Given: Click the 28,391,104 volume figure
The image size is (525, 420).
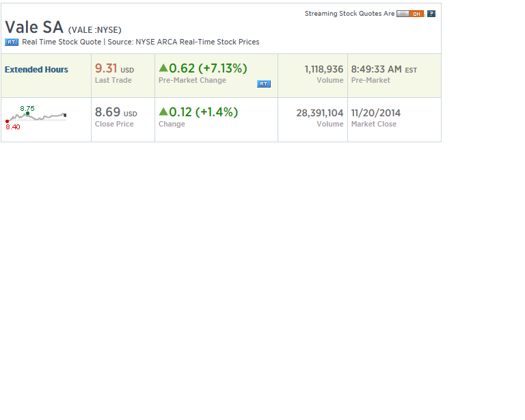Looking at the screenshot, I should [320, 113].
